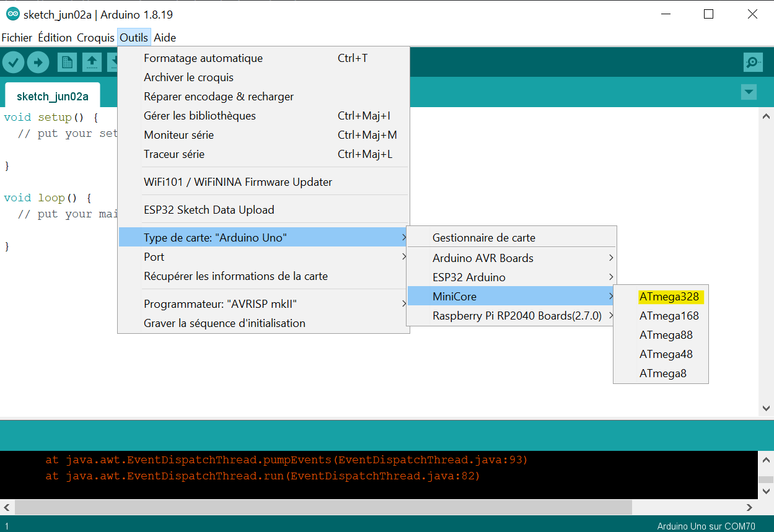This screenshot has width=774, height=532.
Task: Select Formatage automatique
Action: 263,58
